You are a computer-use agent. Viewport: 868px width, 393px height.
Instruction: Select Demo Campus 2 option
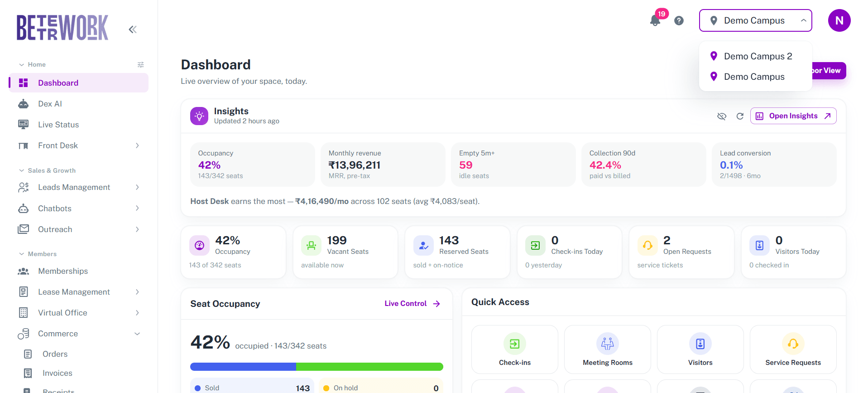point(755,56)
